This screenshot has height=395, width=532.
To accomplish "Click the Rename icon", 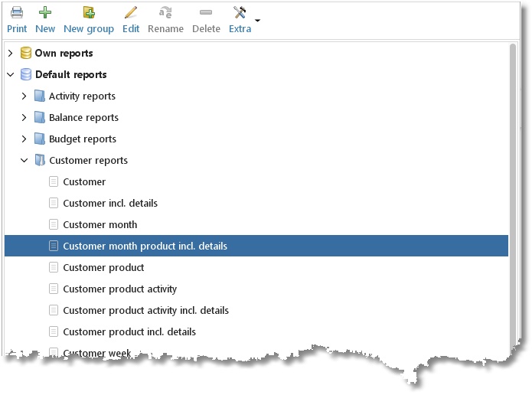I will [165, 13].
